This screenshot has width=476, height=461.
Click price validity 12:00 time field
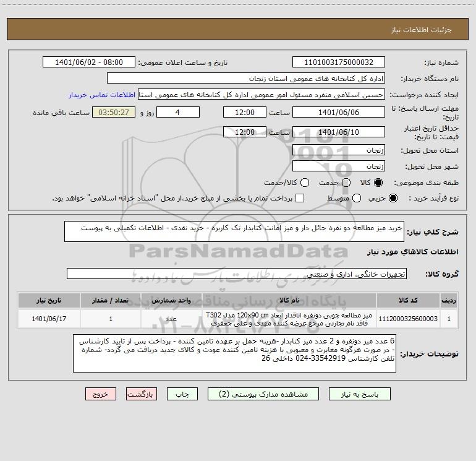pyautogui.click(x=245, y=132)
